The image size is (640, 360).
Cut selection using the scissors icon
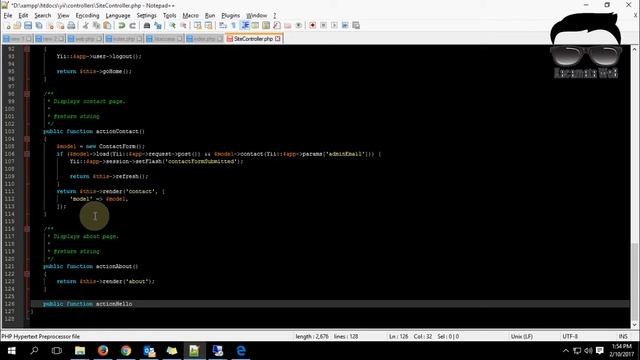[x=86, y=25]
